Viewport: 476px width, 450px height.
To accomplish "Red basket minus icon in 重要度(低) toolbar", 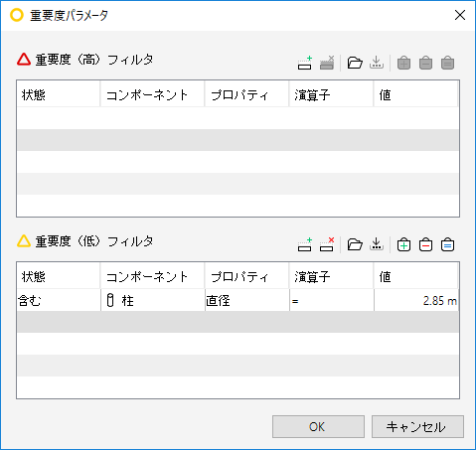I will (x=425, y=244).
